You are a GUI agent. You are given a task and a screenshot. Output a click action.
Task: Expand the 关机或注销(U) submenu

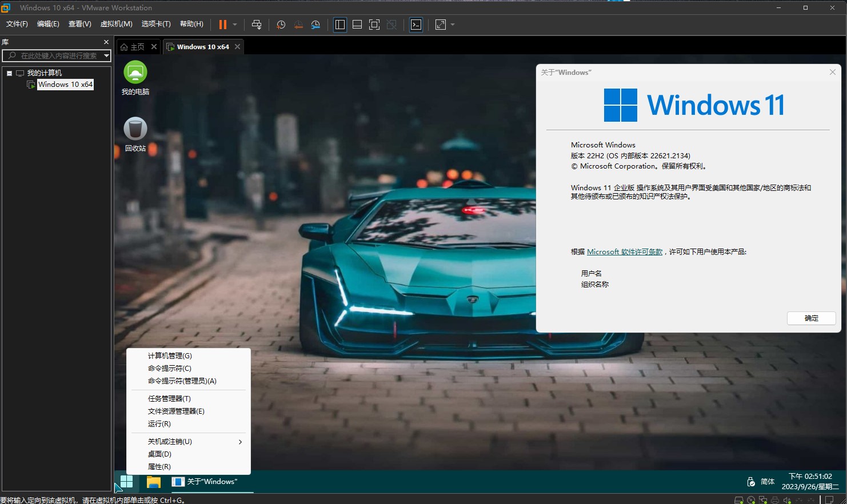coord(189,441)
